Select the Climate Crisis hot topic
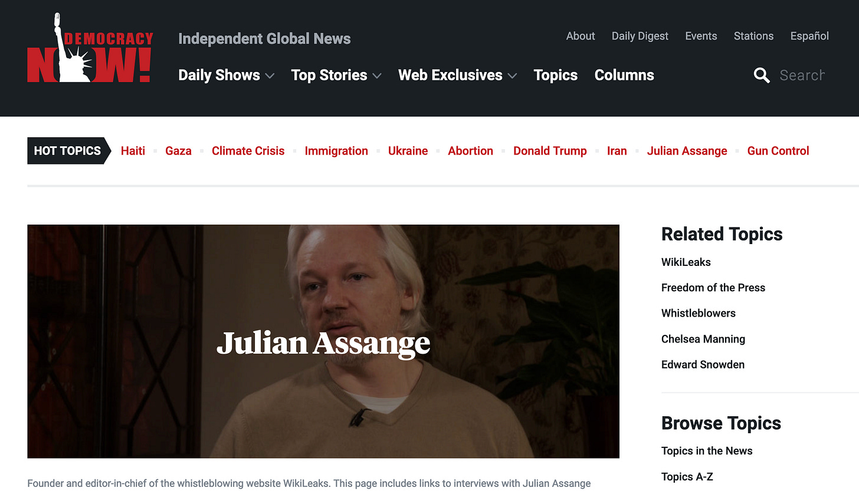Screen dimensions: 859x504 click(248, 151)
